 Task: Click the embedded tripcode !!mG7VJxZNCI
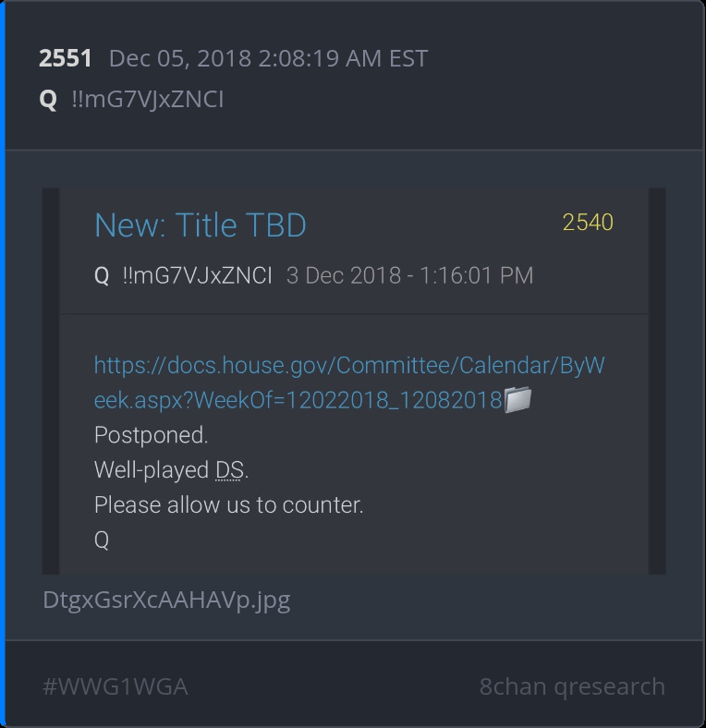(198, 276)
